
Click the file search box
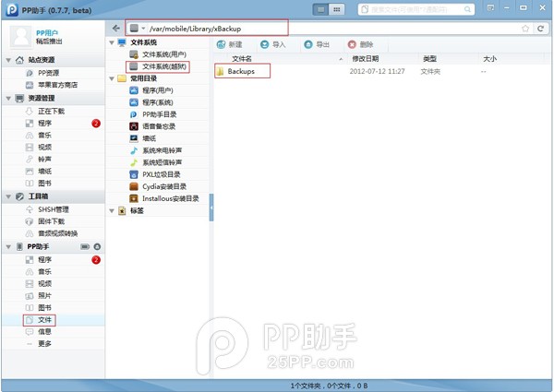point(415,9)
